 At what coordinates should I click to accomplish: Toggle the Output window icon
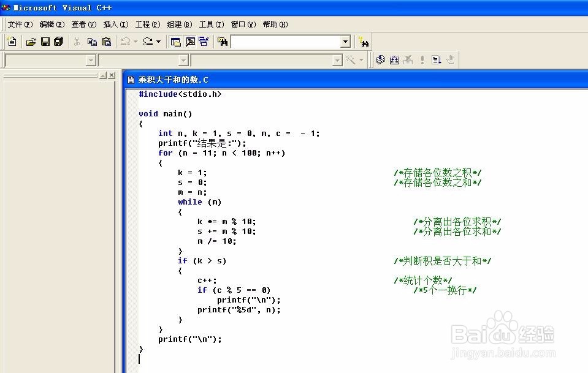click(x=190, y=42)
